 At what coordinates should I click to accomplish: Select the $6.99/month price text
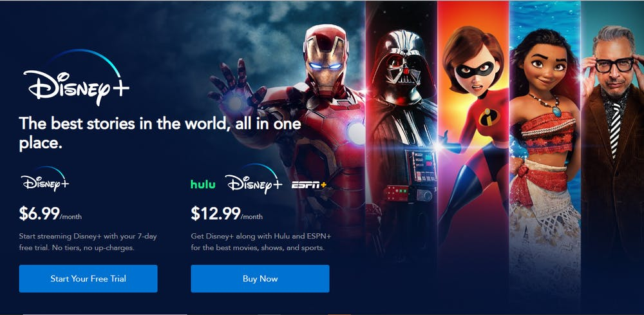[50, 214]
